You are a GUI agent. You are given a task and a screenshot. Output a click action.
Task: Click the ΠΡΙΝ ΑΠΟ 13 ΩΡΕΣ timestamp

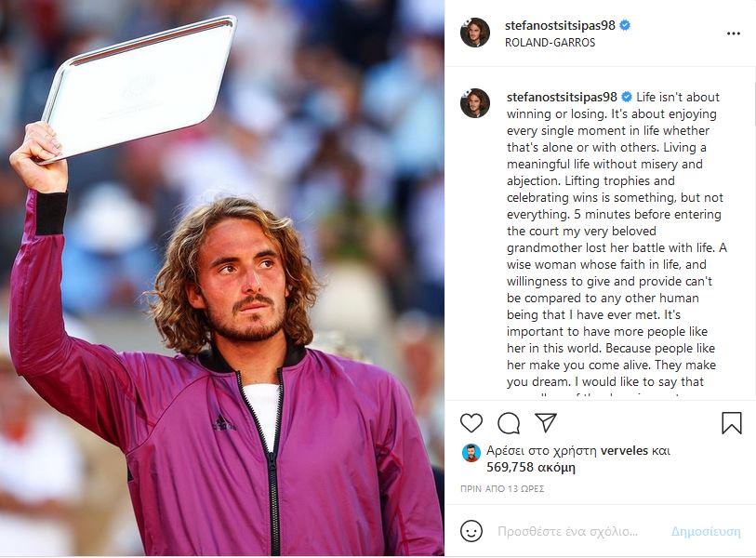click(x=502, y=489)
